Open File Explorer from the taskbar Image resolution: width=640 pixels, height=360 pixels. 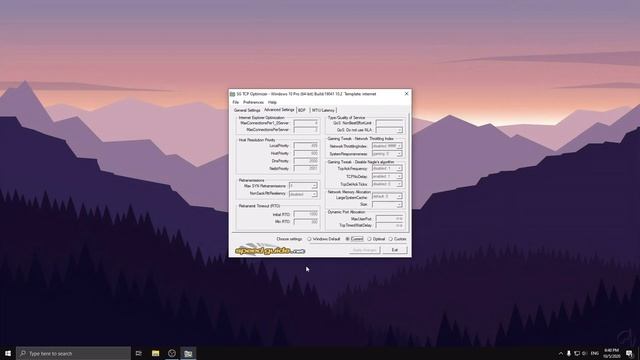[156, 353]
